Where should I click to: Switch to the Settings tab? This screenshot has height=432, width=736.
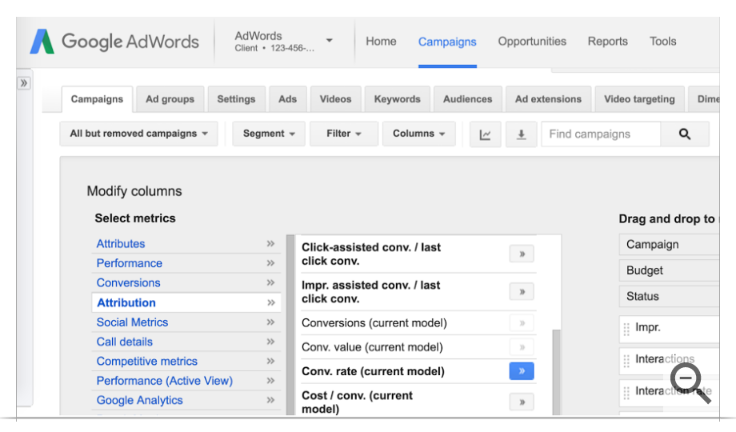pyautogui.click(x=236, y=99)
